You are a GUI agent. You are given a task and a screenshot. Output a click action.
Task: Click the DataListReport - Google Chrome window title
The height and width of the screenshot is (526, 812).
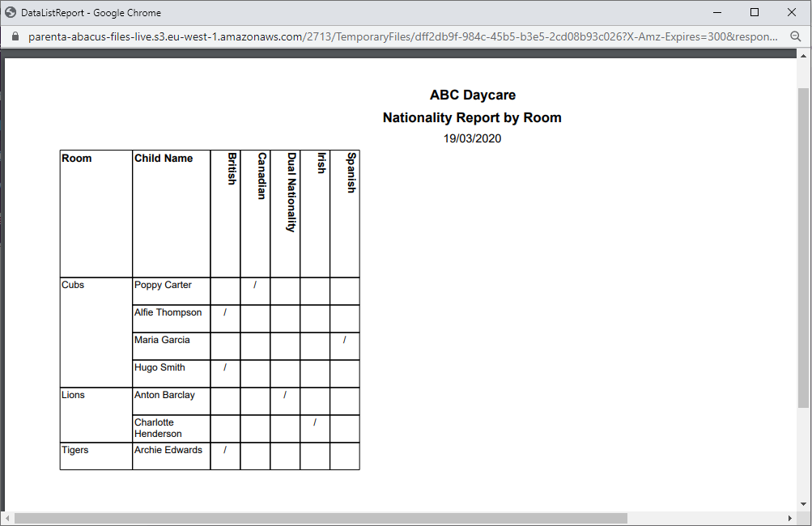tap(91, 12)
